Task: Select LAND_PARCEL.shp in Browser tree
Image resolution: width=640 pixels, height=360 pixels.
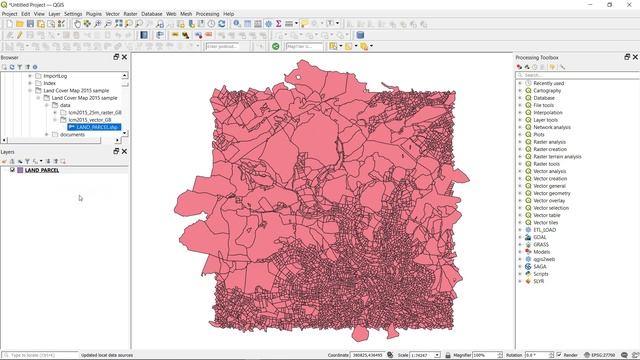Action: click(94, 127)
